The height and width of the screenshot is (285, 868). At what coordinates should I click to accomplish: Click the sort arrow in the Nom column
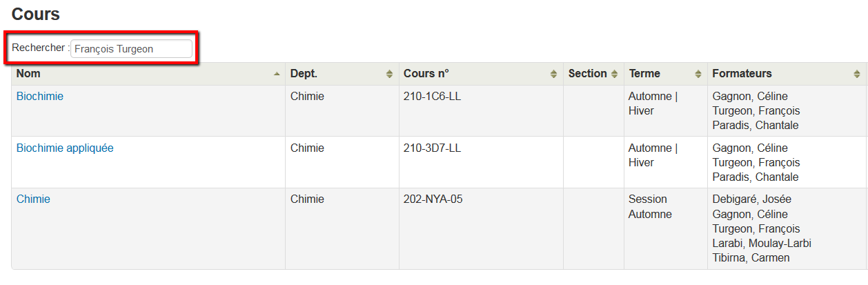tap(277, 74)
